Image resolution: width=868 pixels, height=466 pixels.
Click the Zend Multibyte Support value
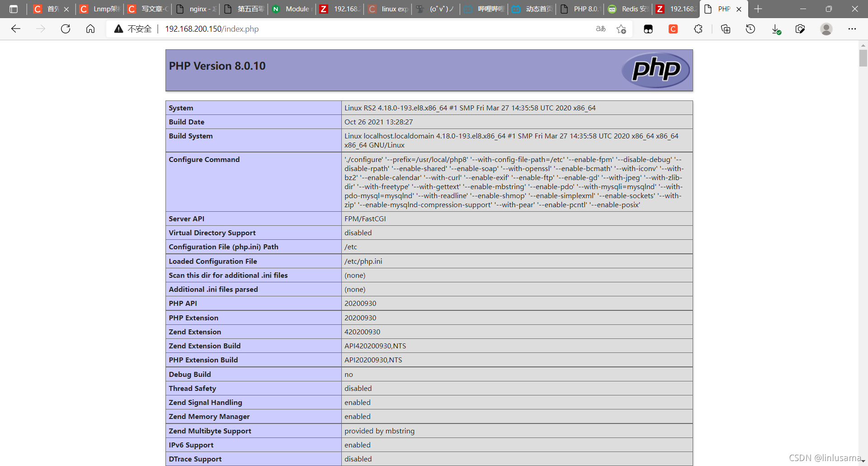(x=379, y=431)
